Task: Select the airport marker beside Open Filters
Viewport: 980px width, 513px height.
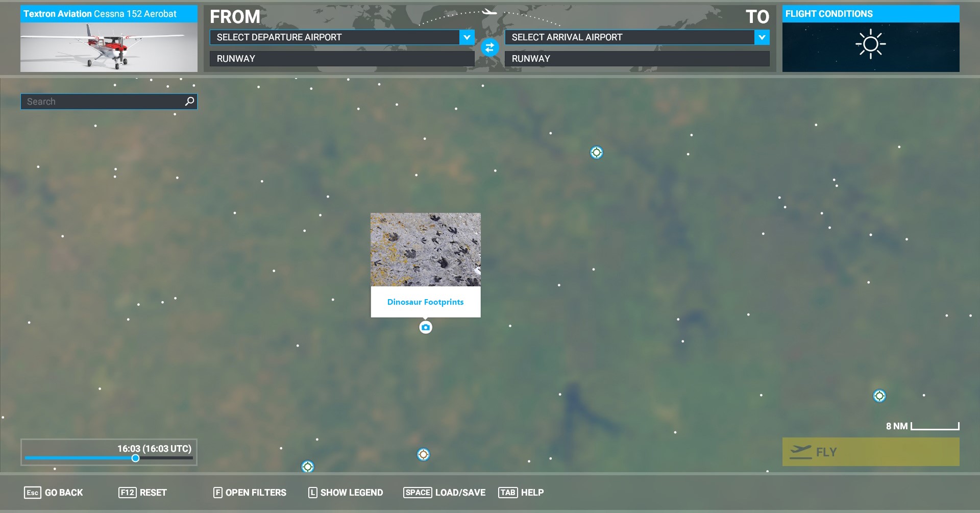Action: pyautogui.click(x=308, y=467)
